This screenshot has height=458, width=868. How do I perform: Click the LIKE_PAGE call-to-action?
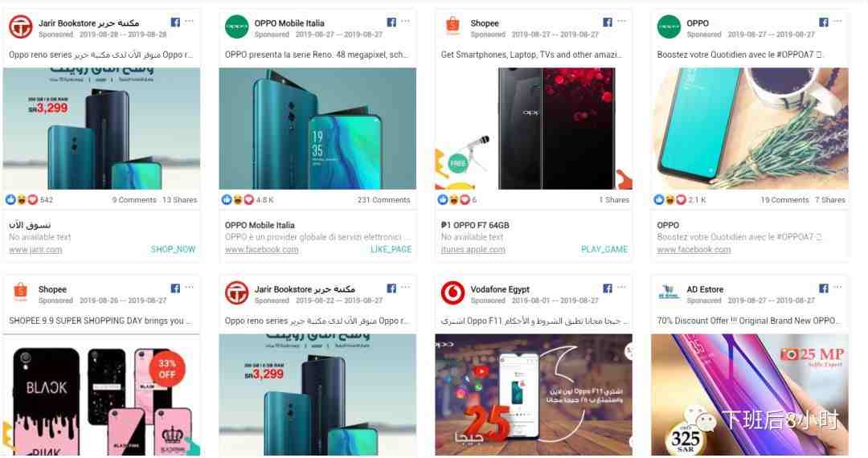pyautogui.click(x=391, y=249)
